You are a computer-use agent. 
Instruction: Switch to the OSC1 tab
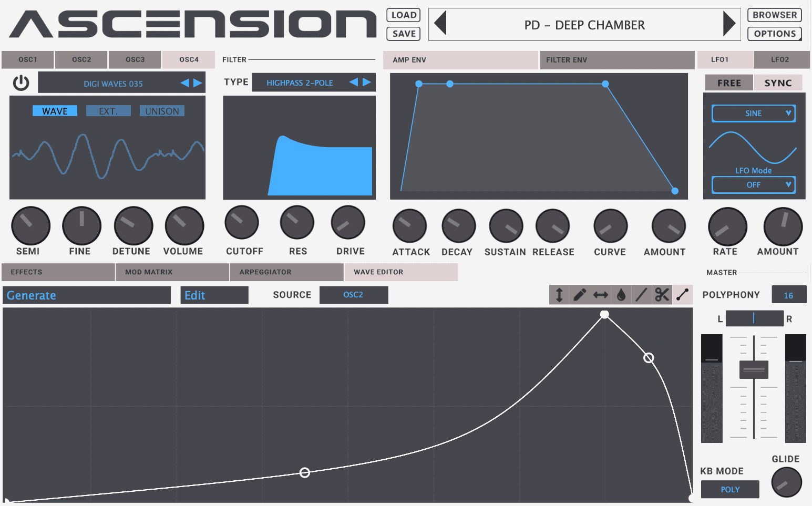point(28,59)
